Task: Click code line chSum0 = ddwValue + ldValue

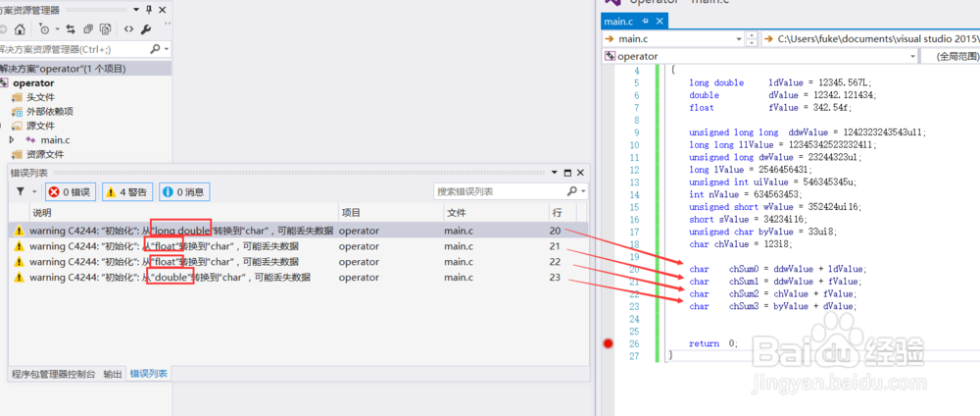Action: click(x=778, y=269)
